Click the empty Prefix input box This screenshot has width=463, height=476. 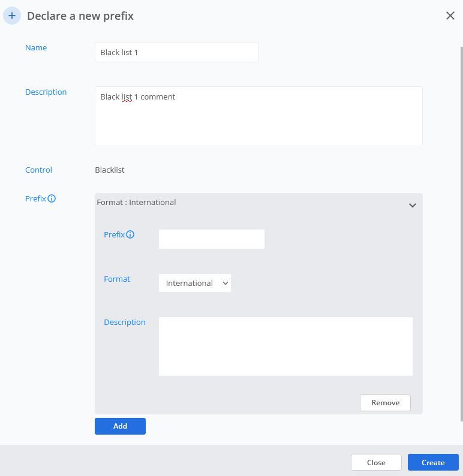coord(211,239)
